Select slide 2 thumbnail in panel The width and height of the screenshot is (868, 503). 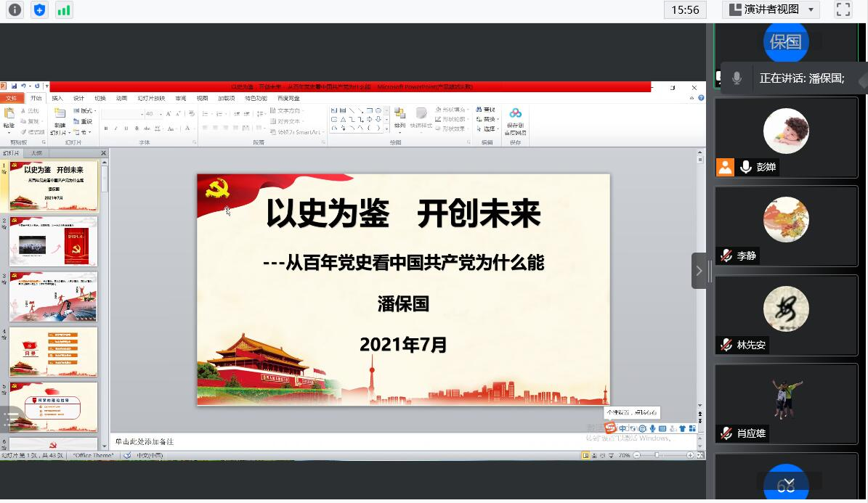(53, 242)
